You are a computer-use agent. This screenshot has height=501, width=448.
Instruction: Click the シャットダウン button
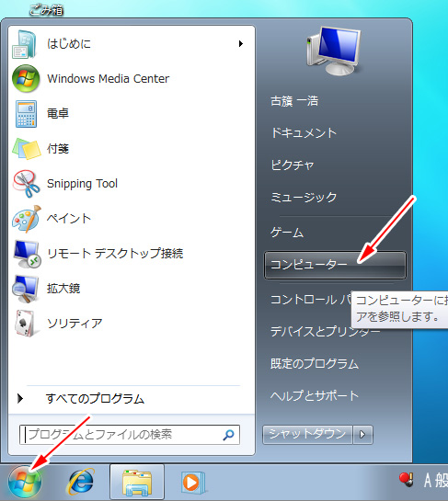coord(307,435)
